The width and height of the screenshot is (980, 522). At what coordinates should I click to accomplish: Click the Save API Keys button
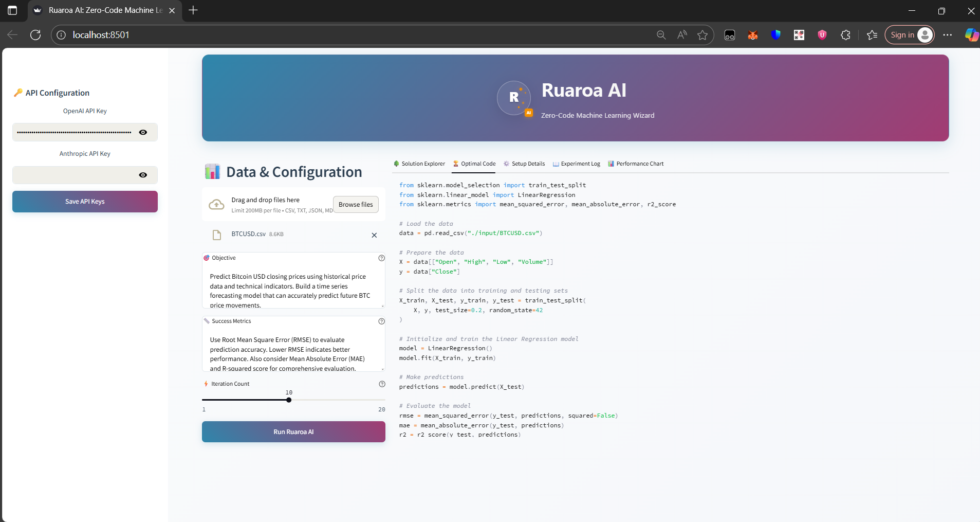click(x=85, y=202)
